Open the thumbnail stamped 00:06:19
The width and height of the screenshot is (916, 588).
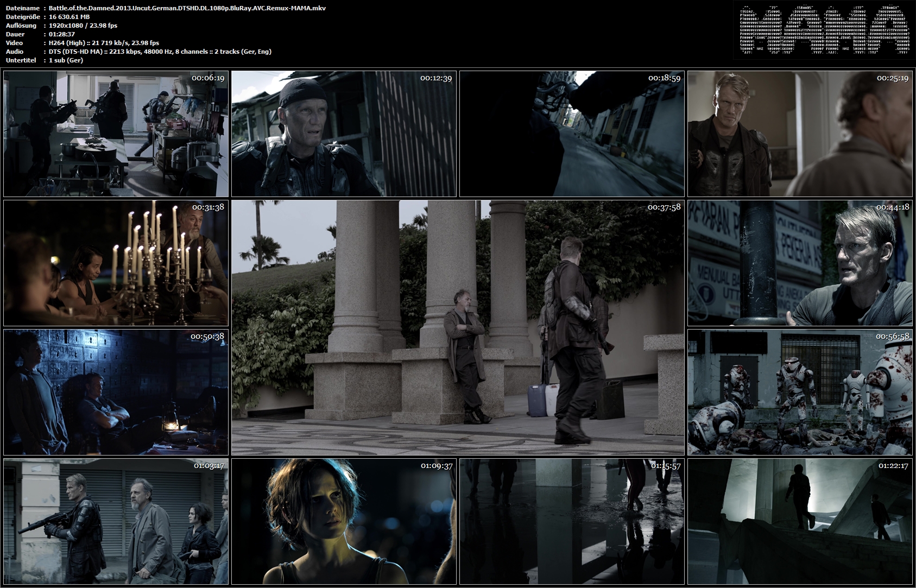coord(116,134)
